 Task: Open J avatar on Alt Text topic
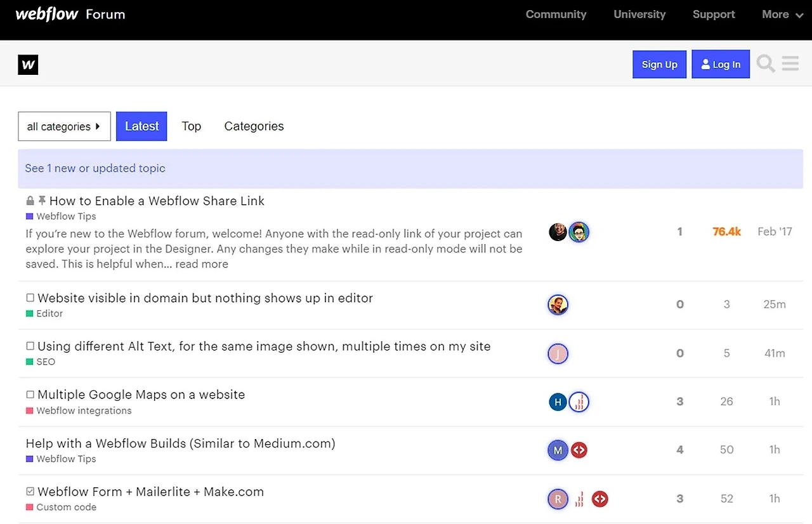click(558, 353)
